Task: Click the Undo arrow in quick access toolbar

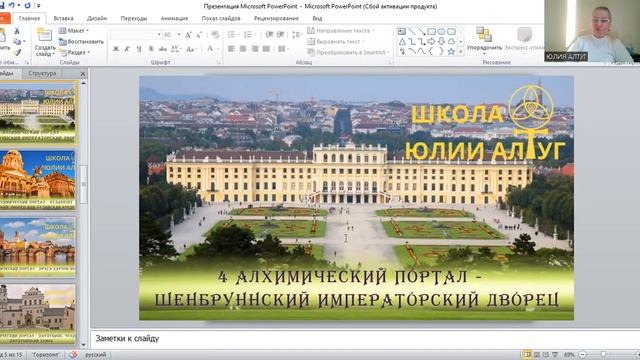Action: [x=12, y=5]
